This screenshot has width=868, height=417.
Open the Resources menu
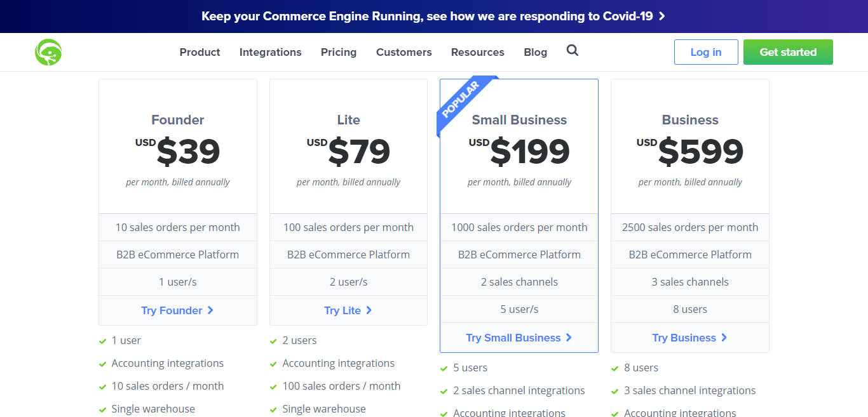(478, 52)
